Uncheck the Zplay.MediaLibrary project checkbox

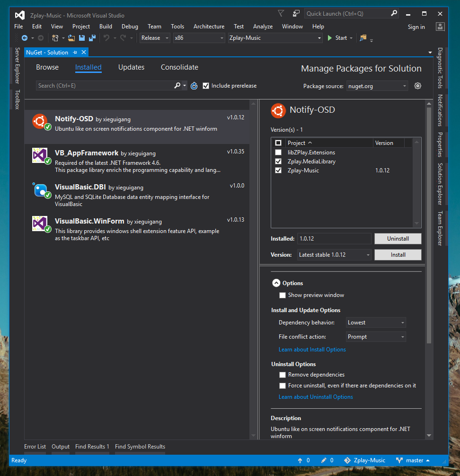pyautogui.click(x=278, y=162)
